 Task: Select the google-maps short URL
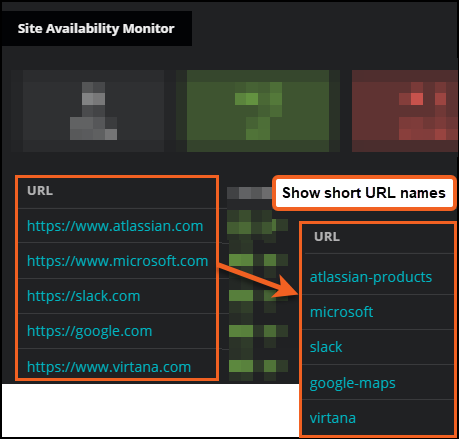point(352,383)
